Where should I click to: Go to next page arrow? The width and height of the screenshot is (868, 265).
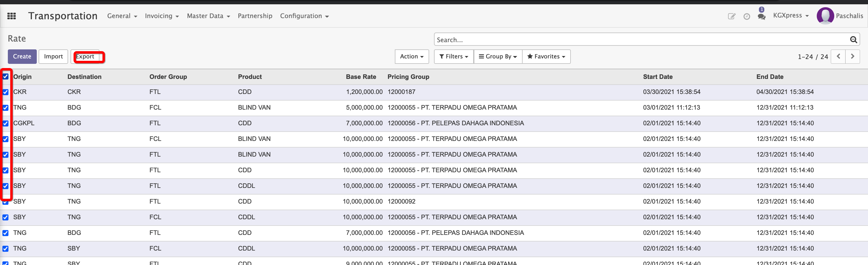tap(852, 56)
